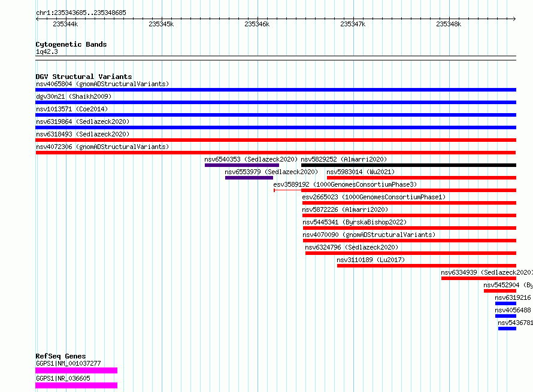Click the blue dgv30n21 variant bar
This screenshot has height=392, width=533.
click(x=275, y=102)
